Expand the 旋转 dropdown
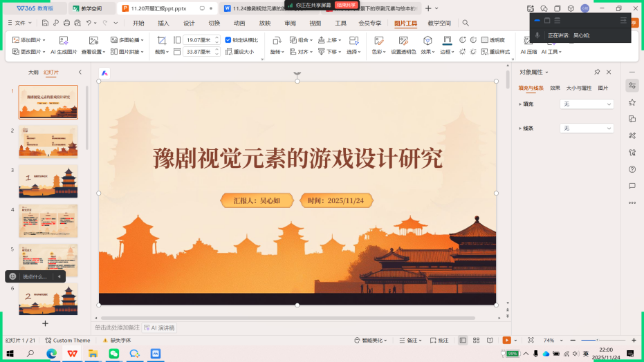This screenshot has width=644, height=362. point(276,52)
